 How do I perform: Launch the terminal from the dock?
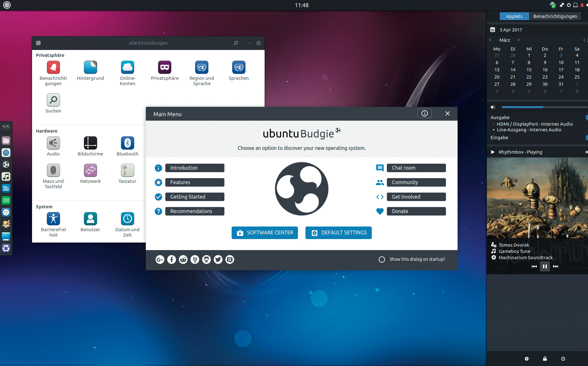(x=6, y=128)
